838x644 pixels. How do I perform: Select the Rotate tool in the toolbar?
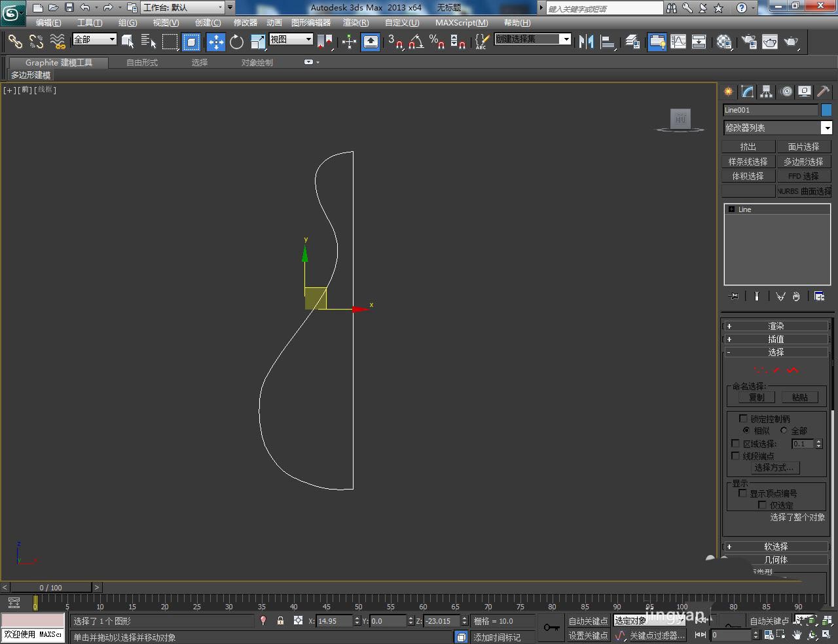pyautogui.click(x=236, y=42)
